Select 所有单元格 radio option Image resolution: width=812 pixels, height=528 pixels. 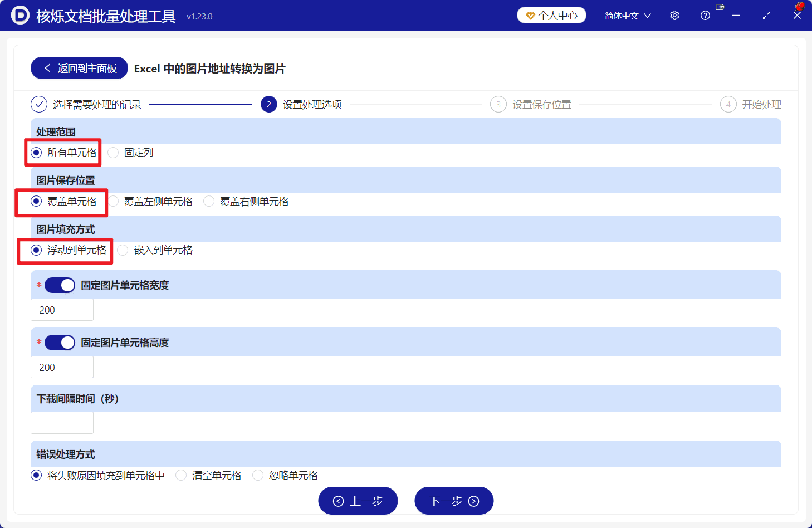click(63, 152)
